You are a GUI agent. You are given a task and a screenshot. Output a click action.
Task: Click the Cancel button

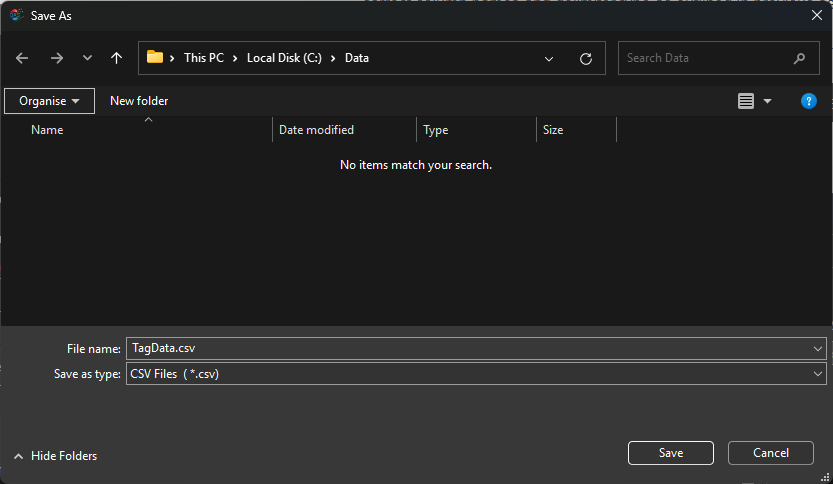pyautogui.click(x=771, y=453)
